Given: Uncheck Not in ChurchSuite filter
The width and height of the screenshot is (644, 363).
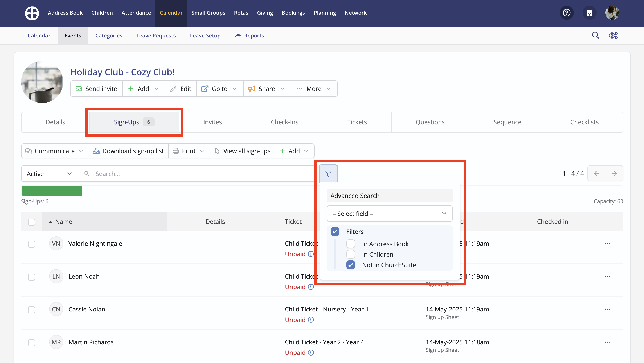Looking at the screenshot, I should click(x=351, y=265).
